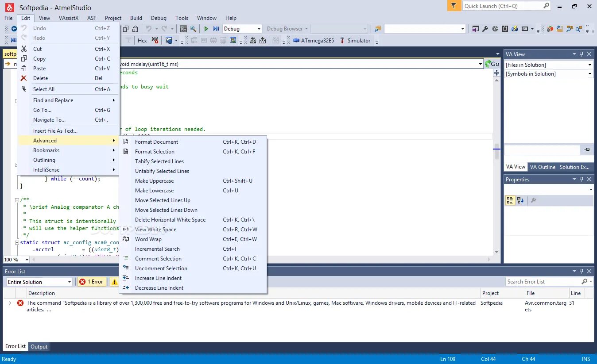Click the Visual Studio purple window icon

475,29
